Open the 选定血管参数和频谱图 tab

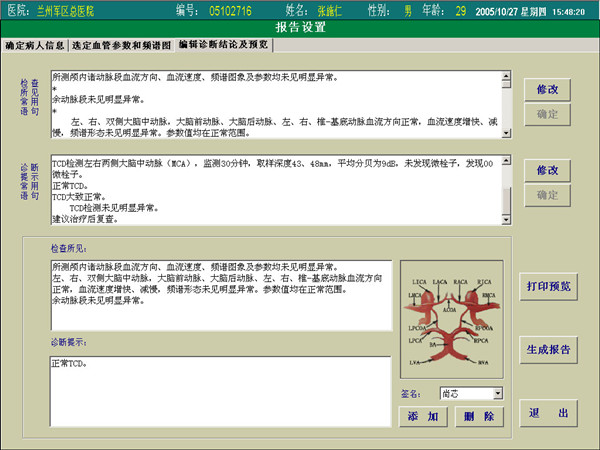124,45
